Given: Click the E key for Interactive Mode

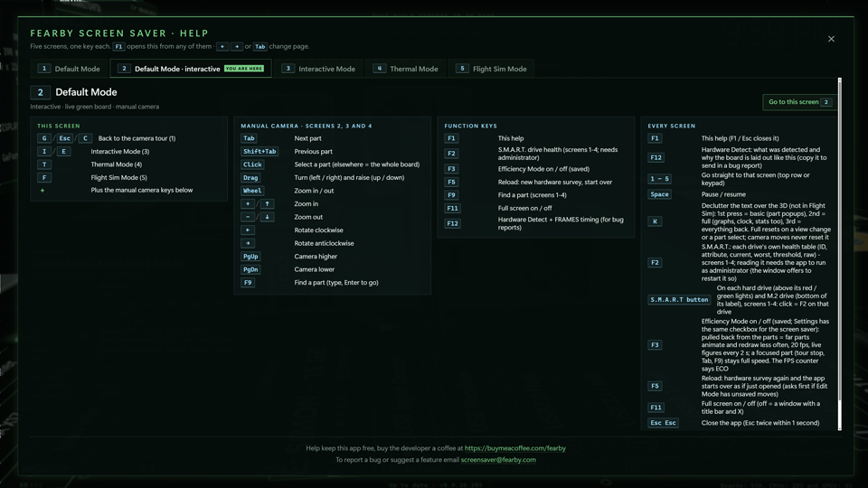Looking at the screenshot, I should (x=63, y=152).
